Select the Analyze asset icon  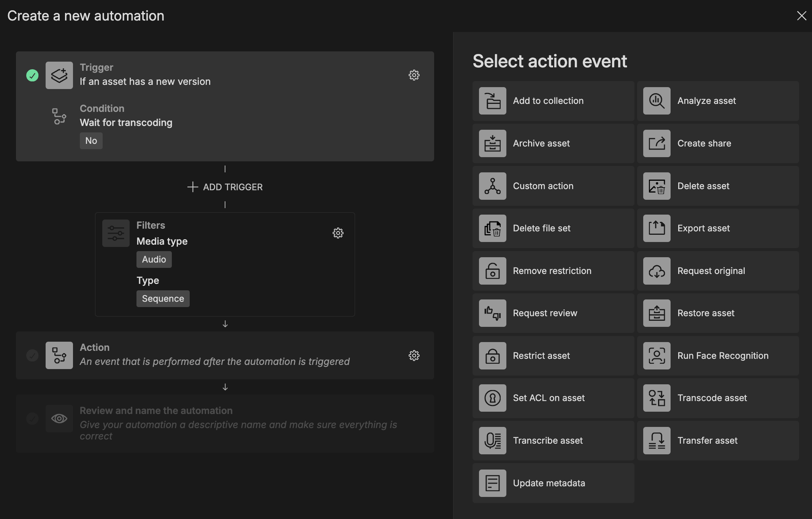pos(657,101)
